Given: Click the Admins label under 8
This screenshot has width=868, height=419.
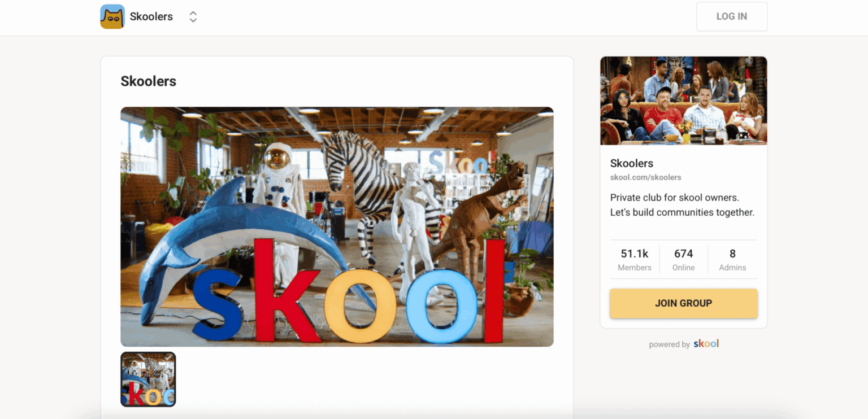Looking at the screenshot, I should pyautogui.click(x=732, y=268).
